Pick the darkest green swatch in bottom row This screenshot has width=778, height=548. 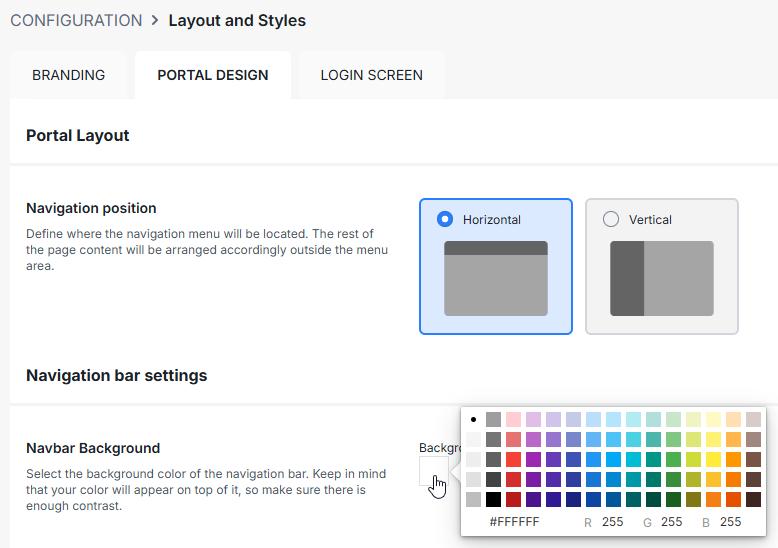point(673,499)
